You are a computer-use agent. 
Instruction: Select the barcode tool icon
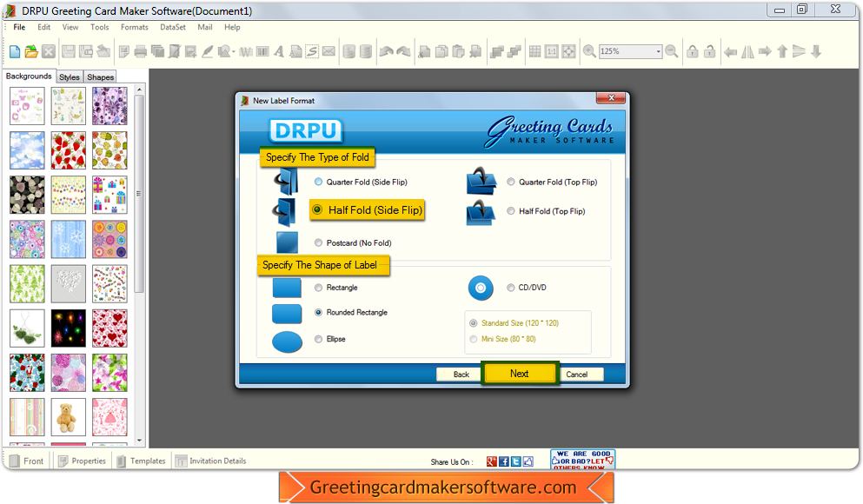tap(262, 52)
